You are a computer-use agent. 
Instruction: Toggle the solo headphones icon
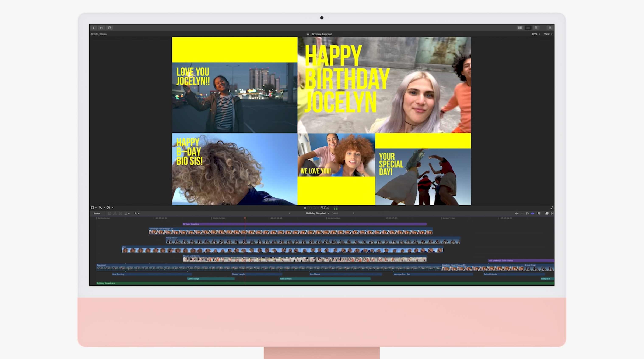click(527, 214)
